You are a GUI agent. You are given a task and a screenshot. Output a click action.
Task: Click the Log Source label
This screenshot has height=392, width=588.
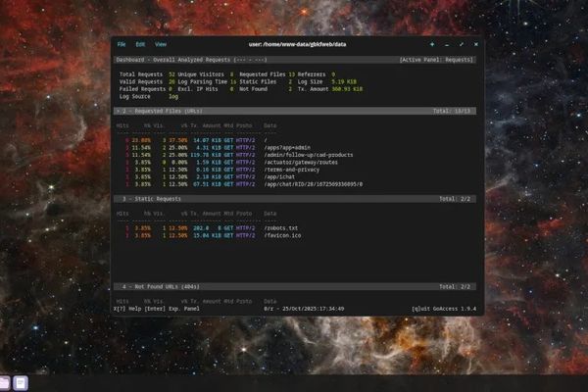coord(134,96)
